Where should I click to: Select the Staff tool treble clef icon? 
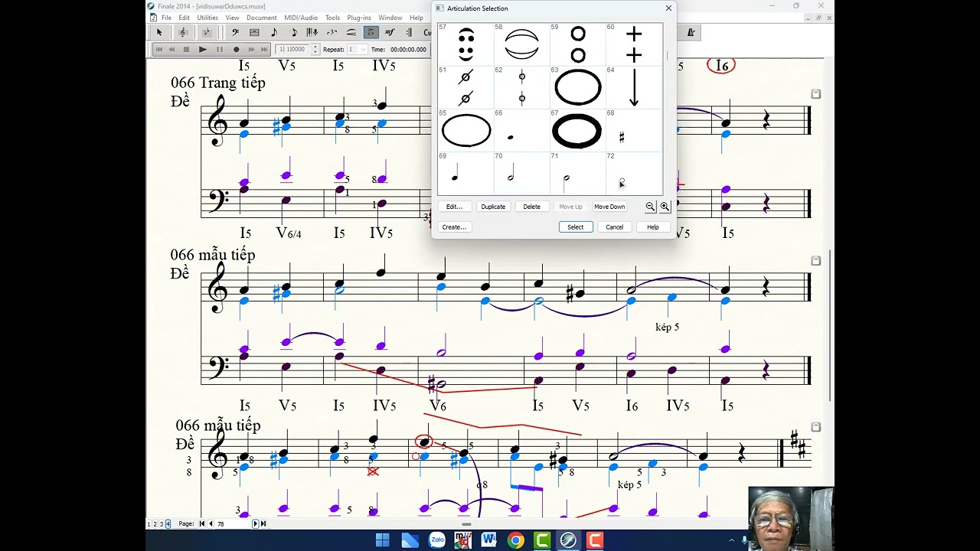click(183, 32)
